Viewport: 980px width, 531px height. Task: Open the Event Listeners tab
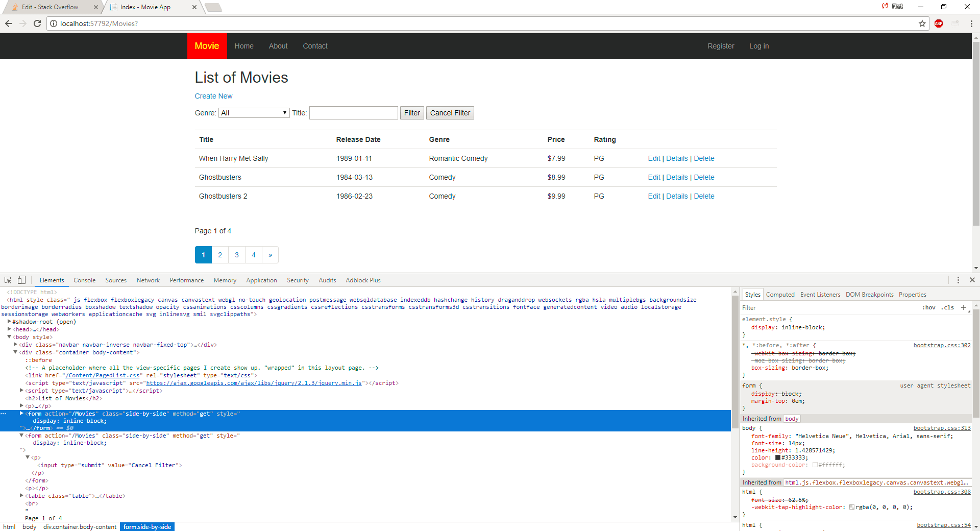pos(820,295)
